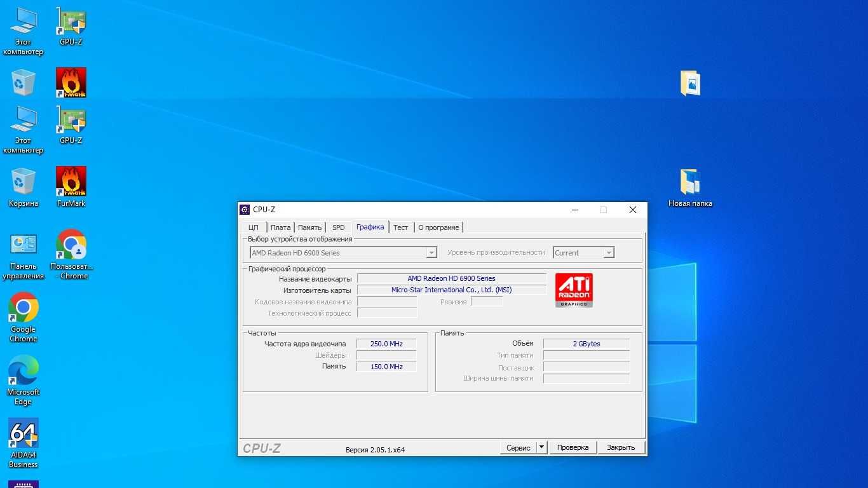Click the Графический процессор group label

tap(287, 269)
